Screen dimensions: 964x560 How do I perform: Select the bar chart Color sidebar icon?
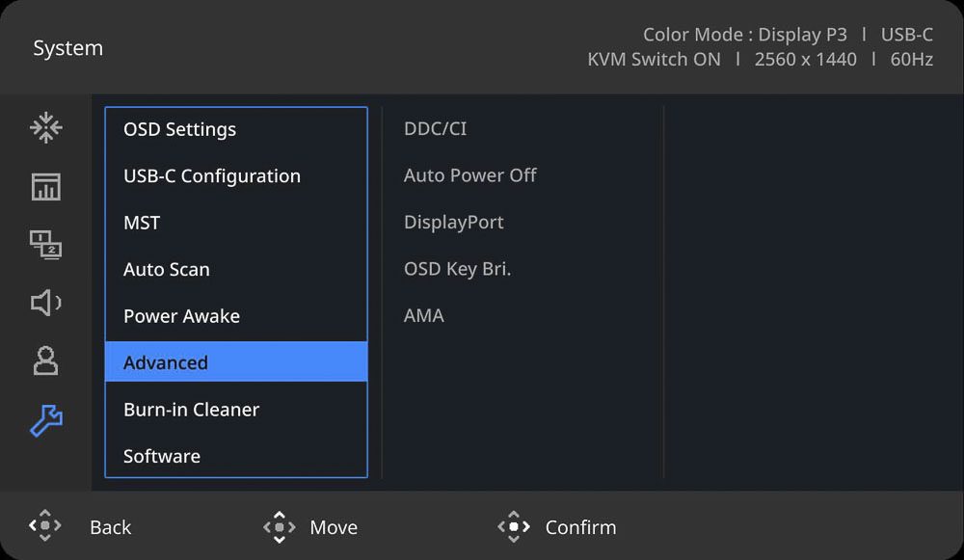pyautogui.click(x=45, y=186)
